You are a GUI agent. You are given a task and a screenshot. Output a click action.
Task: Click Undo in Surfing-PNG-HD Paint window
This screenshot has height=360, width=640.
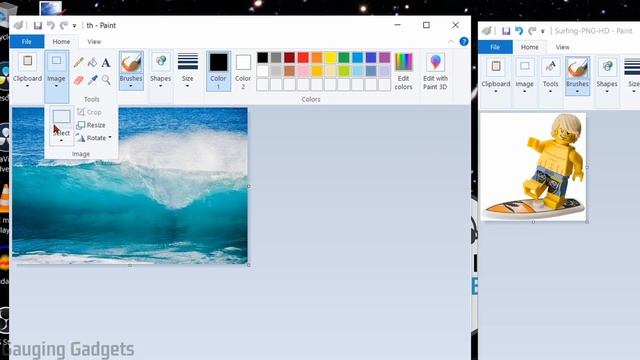pos(519,31)
